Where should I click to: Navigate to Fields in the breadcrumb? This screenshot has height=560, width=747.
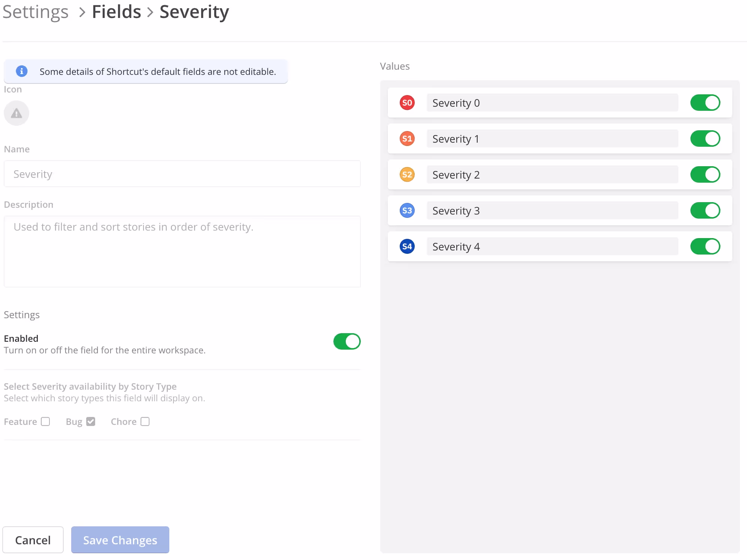point(117,12)
